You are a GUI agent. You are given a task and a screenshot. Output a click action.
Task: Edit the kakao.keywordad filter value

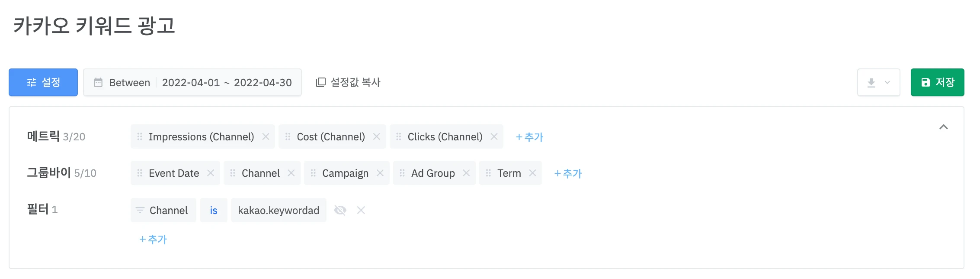tap(279, 211)
